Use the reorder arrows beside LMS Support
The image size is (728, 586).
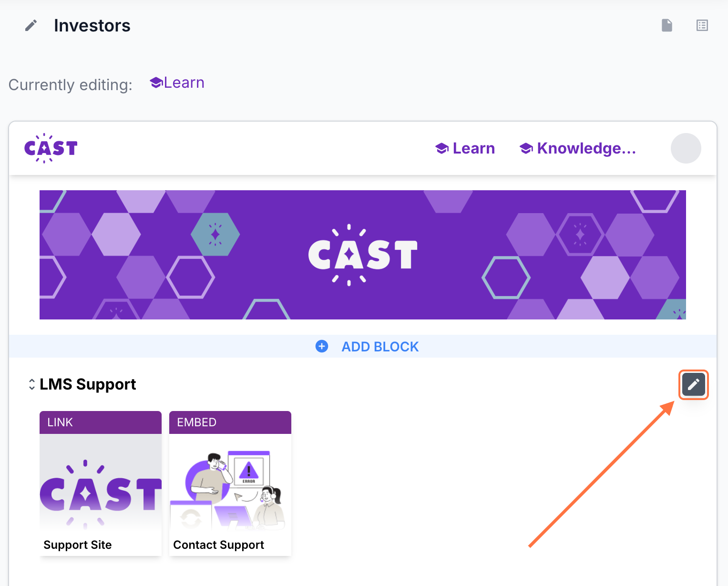tap(31, 384)
